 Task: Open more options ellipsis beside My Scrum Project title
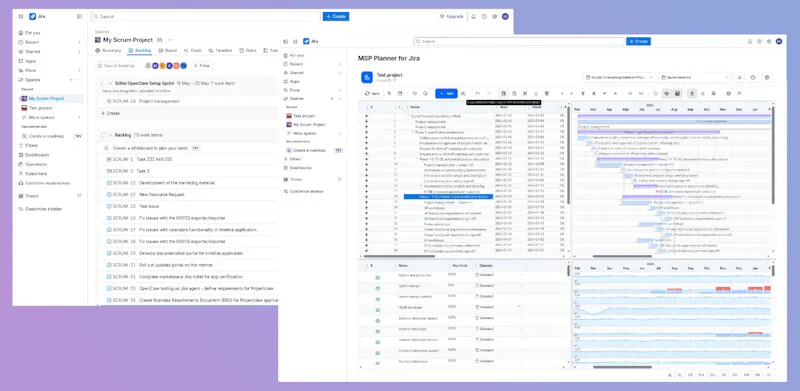coord(170,40)
